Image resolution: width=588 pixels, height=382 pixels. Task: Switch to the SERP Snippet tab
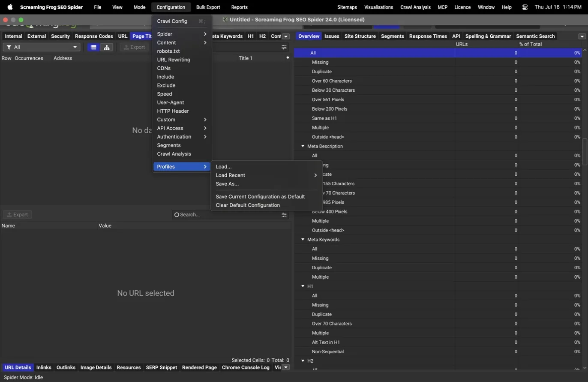(161, 367)
